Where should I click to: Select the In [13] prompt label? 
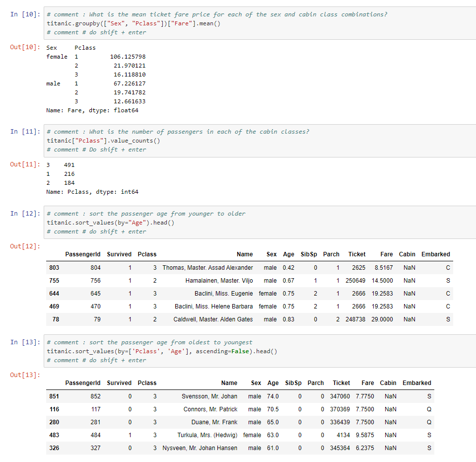coord(25,342)
